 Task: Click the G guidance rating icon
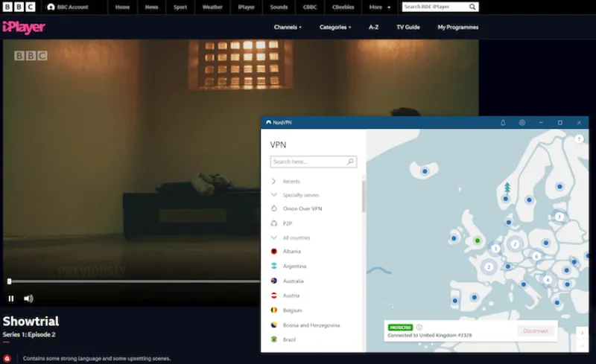click(7, 358)
